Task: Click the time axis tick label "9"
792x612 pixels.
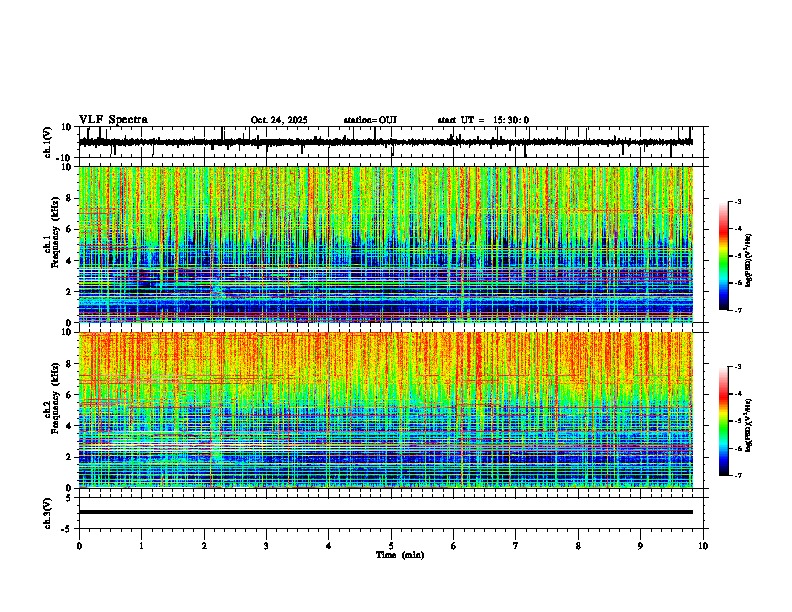Action: (x=640, y=546)
